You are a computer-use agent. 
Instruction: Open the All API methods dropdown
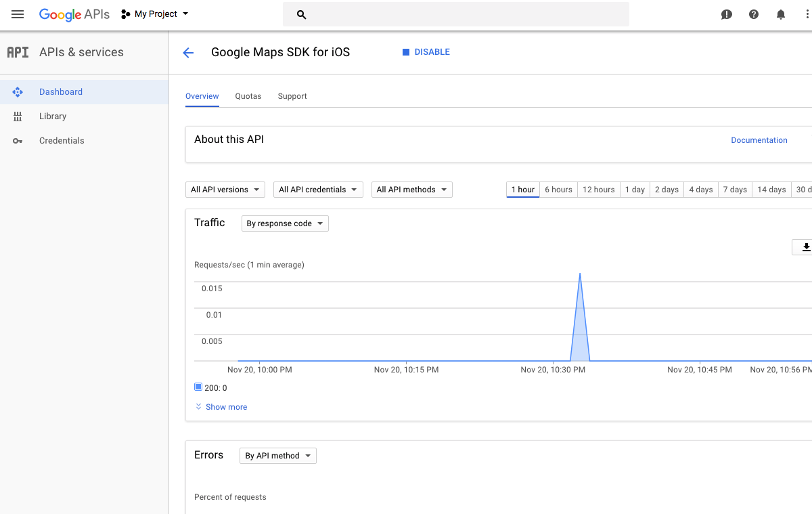pos(412,190)
